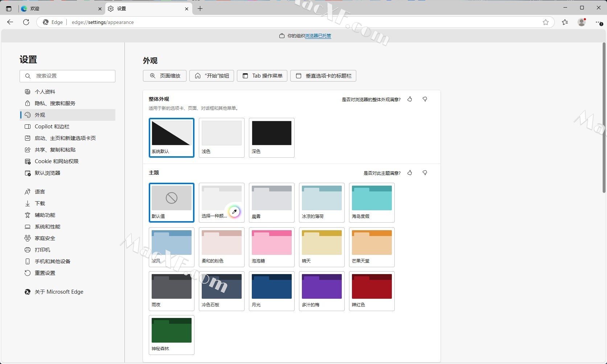Click the 搜索设置 search field
This screenshot has width=607, height=364.
pos(67,76)
